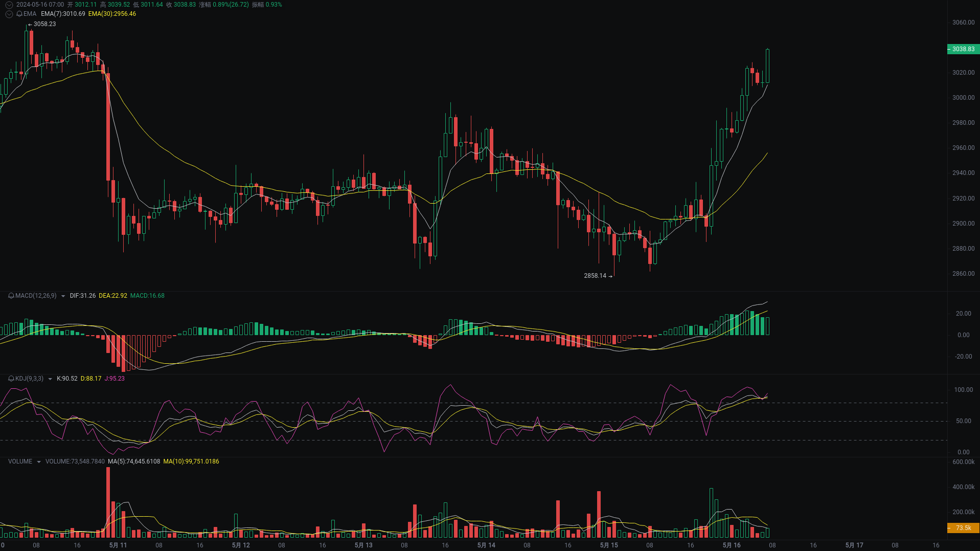
Task: Select the EMA indicator label
Action: pos(30,14)
